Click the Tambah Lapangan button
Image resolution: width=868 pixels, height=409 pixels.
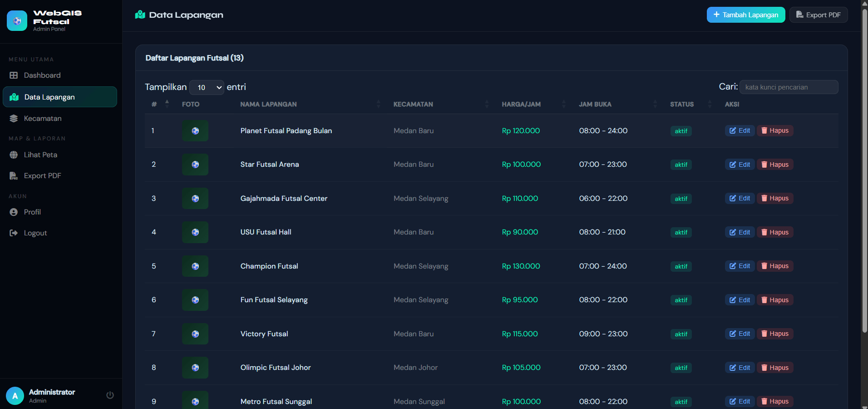tap(746, 15)
